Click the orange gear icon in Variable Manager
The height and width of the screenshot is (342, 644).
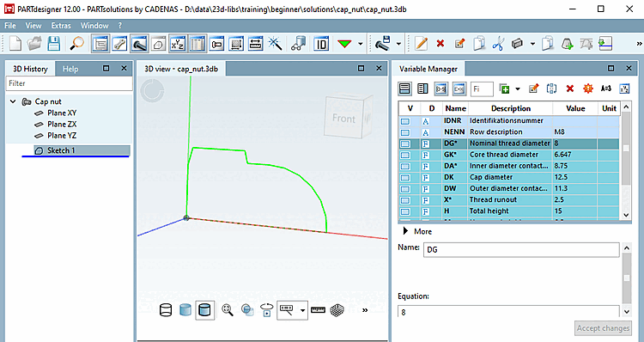coord(587,89)
